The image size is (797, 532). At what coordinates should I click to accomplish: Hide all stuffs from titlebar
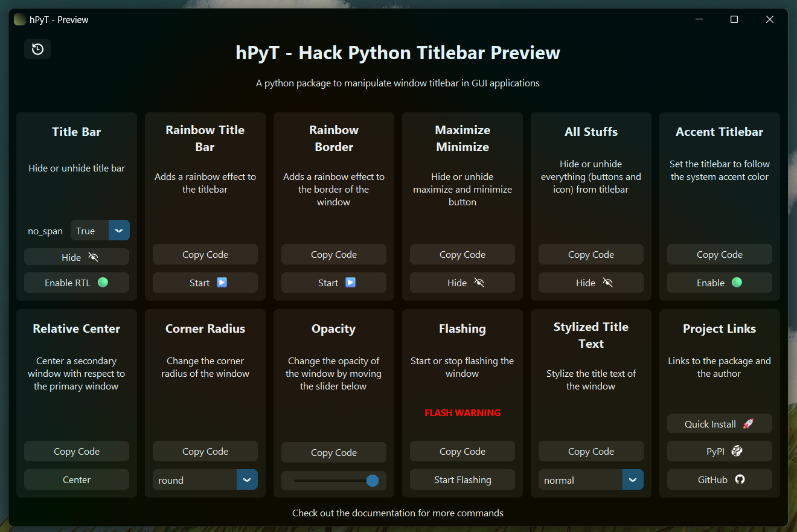(591, 283)
